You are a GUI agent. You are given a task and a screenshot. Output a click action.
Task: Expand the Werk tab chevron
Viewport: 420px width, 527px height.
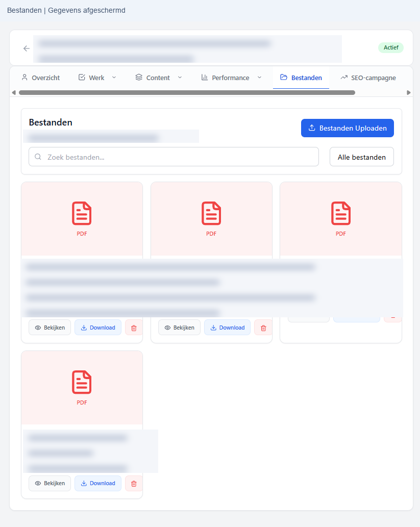(114, 78)
